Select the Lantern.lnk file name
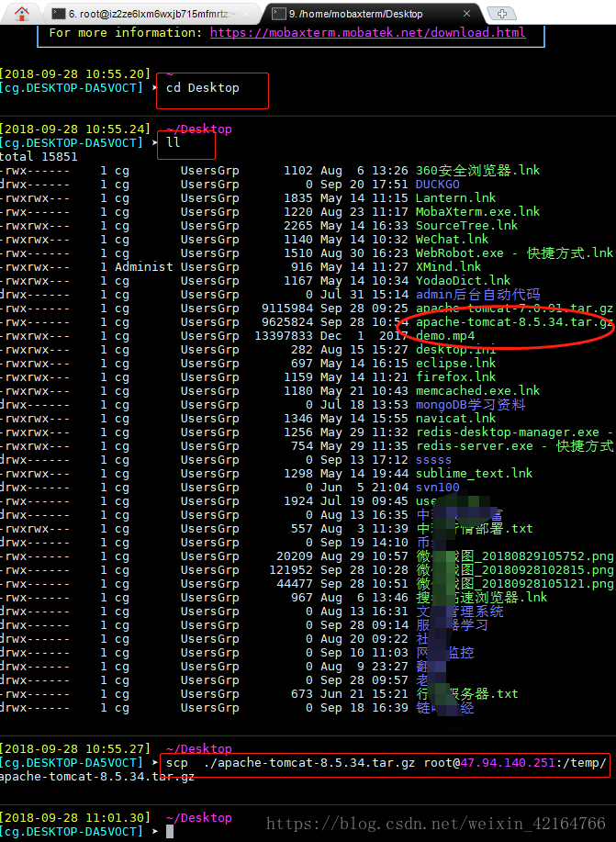The height and width of the screenshot is (842, 616). (x=455, y=197)
